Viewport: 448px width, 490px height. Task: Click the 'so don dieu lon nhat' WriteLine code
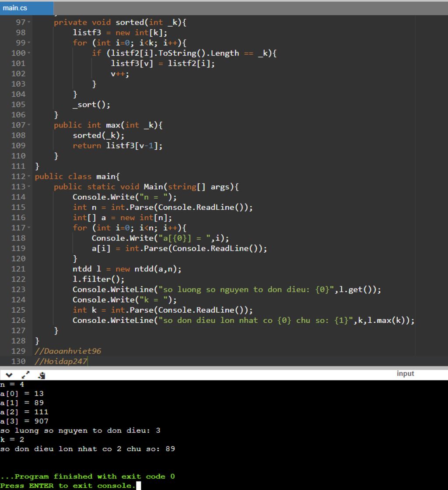coord(244,320)
